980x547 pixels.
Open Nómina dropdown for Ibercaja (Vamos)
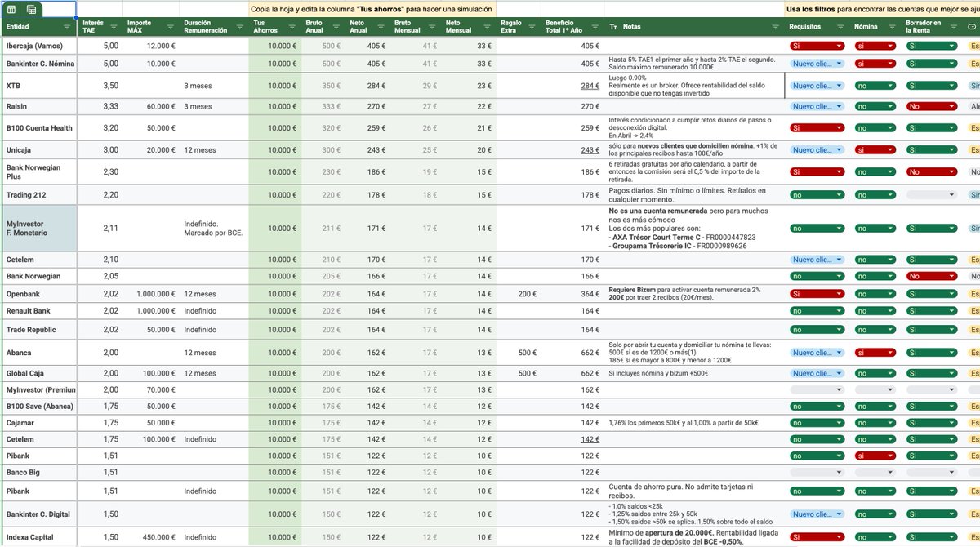point(875,46)
